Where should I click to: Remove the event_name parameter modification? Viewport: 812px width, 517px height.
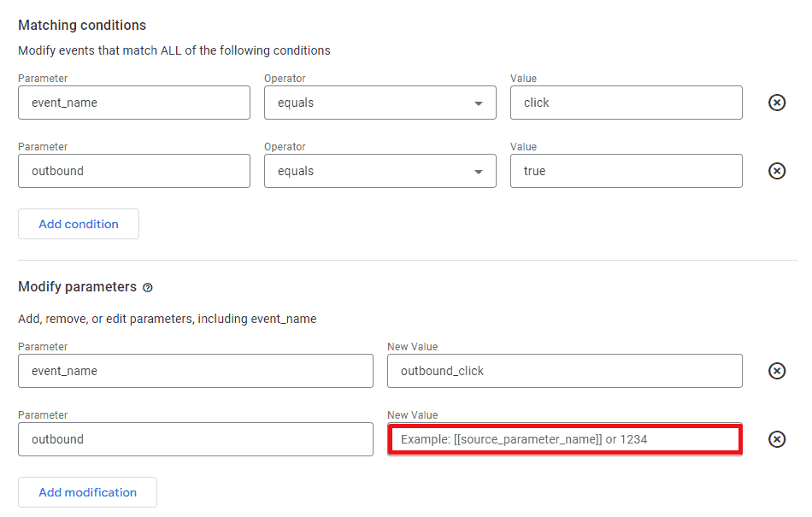776,370
